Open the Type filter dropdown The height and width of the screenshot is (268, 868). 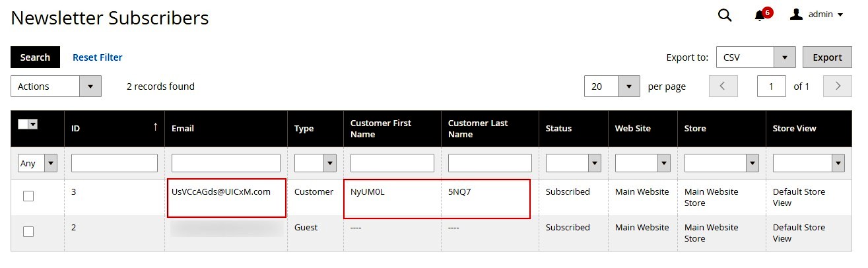pyautogui.click(x=315, y=163)
